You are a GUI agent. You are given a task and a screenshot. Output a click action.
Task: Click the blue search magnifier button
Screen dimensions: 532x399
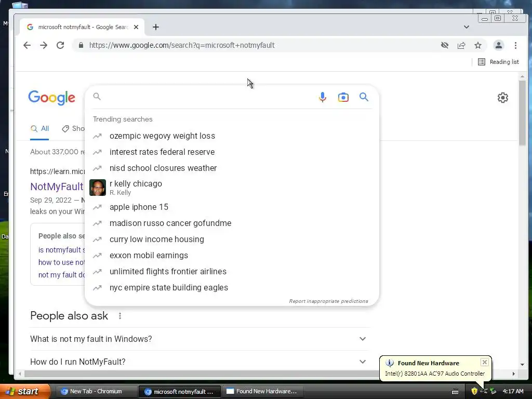(x=364, y=97)
